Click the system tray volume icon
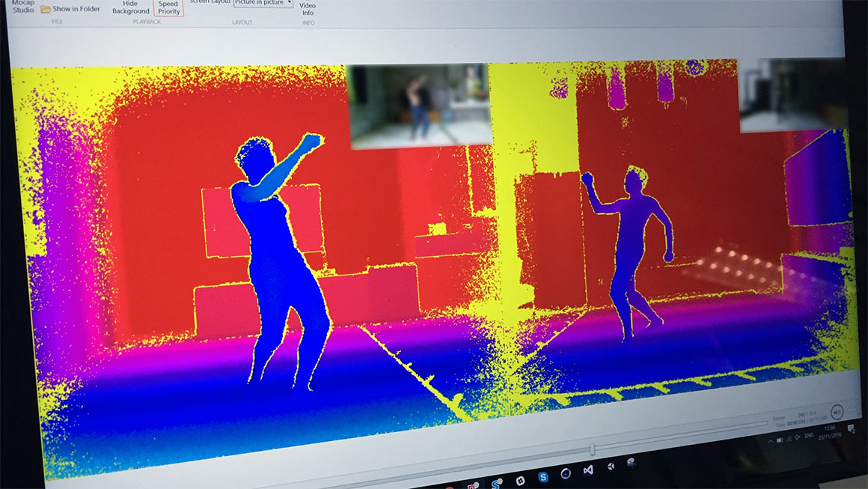 point(798,437)
